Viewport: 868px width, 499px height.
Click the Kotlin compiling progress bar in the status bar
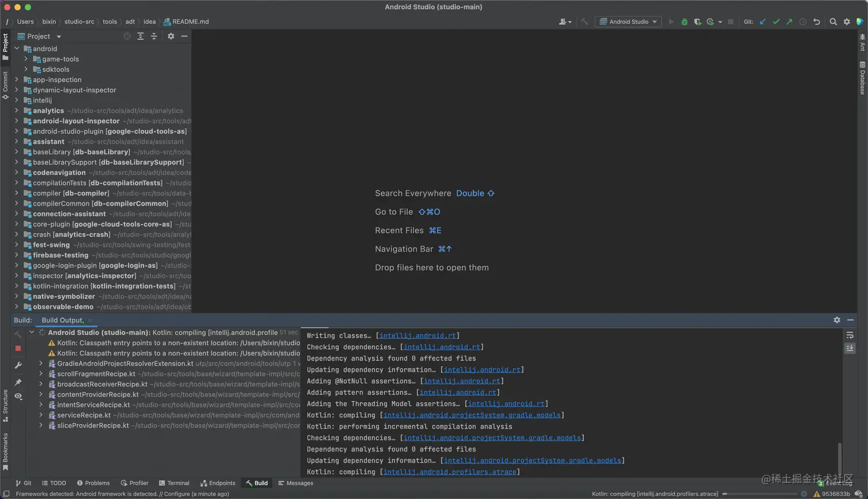pos(761,494)
